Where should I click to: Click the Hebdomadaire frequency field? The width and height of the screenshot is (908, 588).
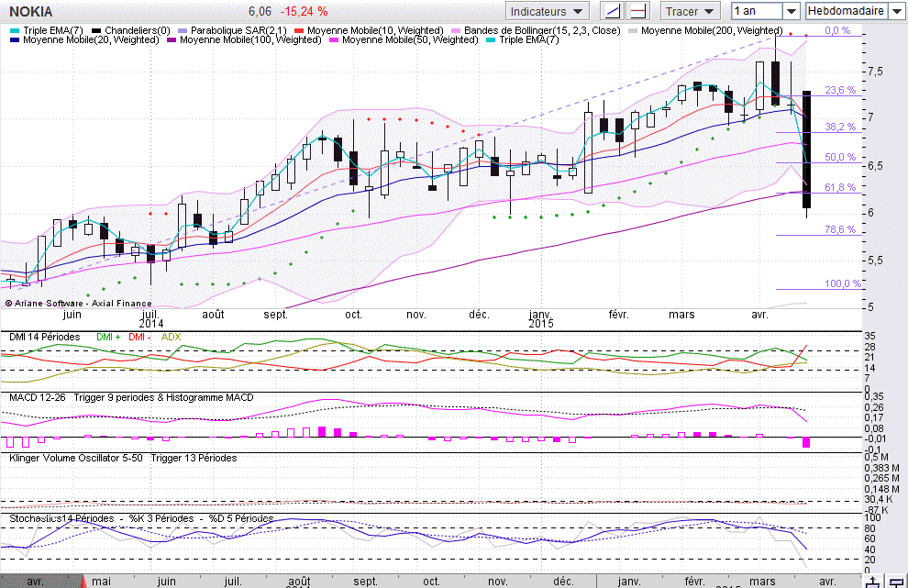(847, 11)
